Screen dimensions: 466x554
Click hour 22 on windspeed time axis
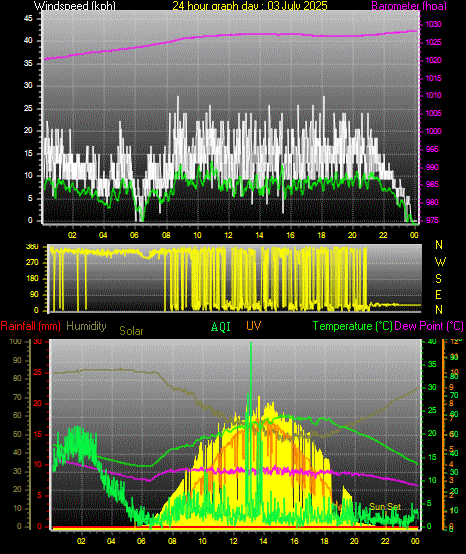click(x=383, y=235)
